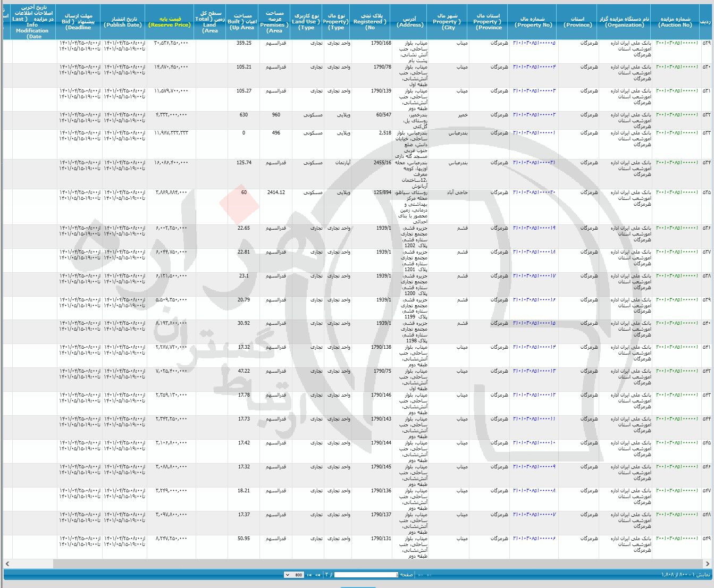Select the registered number cell '1790/131'

pyautogui.click(x=381, y=539)
